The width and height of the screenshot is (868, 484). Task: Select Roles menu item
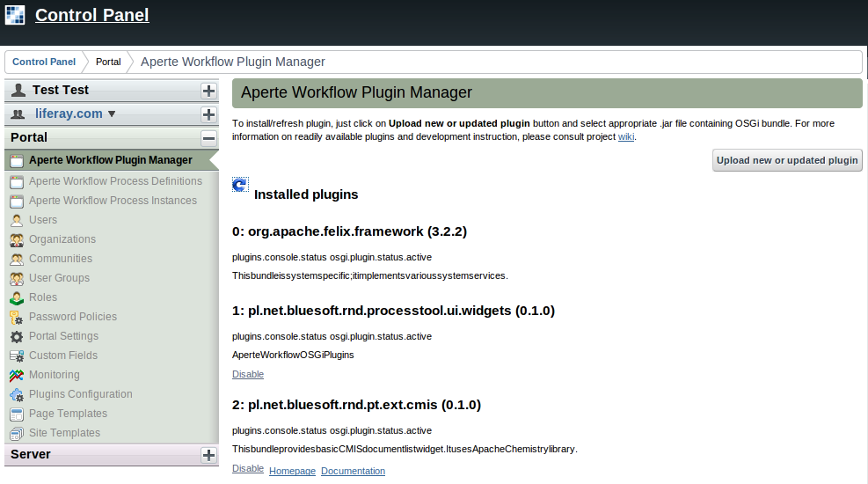point(43,297)
